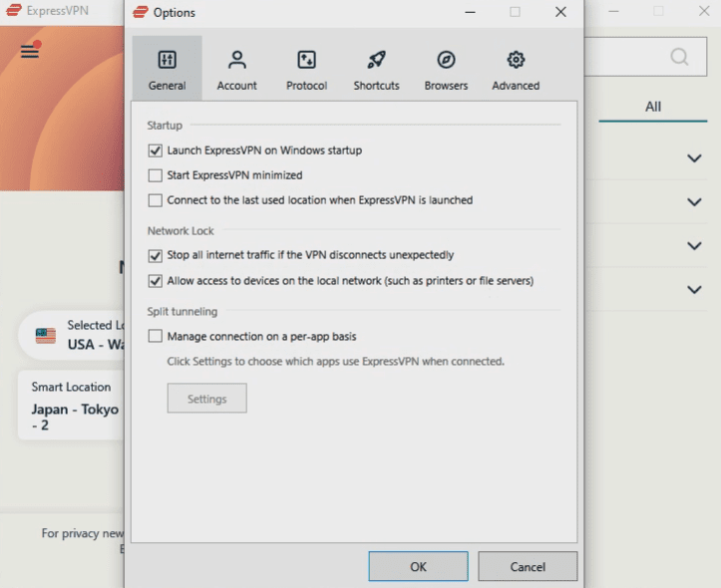The width and height of the screenshot is (721, 588).
Task: Toggle Allow access to local network devices
Action: click(x=156, y=281)
